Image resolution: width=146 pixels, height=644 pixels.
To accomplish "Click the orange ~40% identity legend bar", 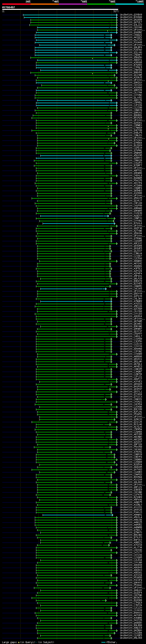I will pos(45,4).
